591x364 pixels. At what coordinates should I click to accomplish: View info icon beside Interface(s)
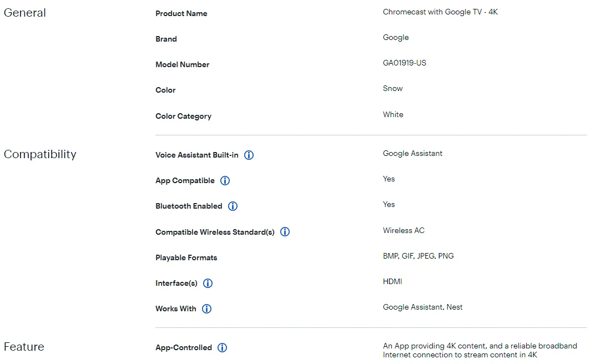[x=208, y=283]
